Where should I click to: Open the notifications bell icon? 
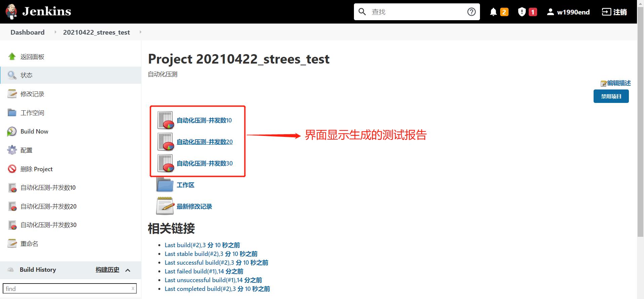493,12
